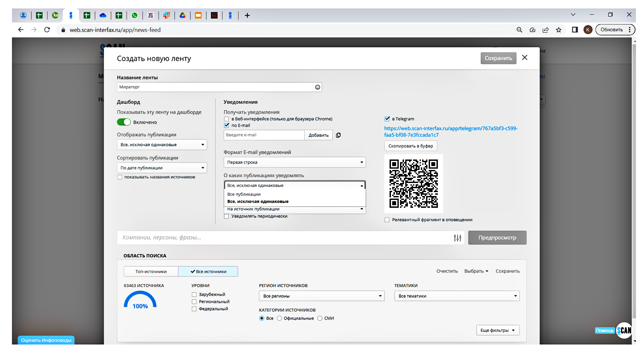Viewport: 644px width, 351px height.
Task: Click the browser share page icon
Action: click(545, 30)
